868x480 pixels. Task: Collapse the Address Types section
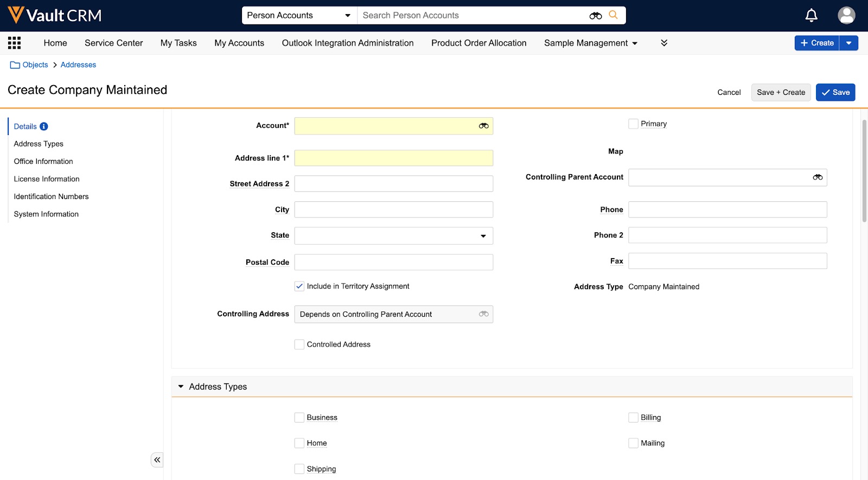(181, 387)
